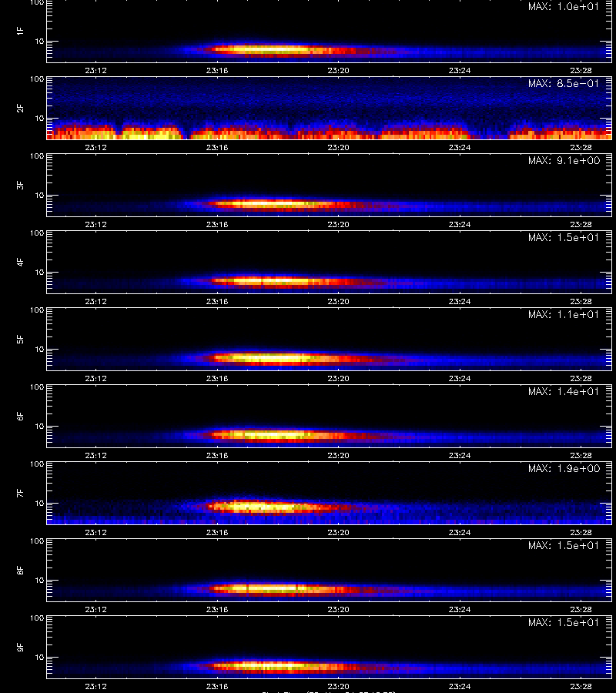Click the 23:24 tick label under panel 2F
This screenshot has width=616, height=693.
coord(460,147)
